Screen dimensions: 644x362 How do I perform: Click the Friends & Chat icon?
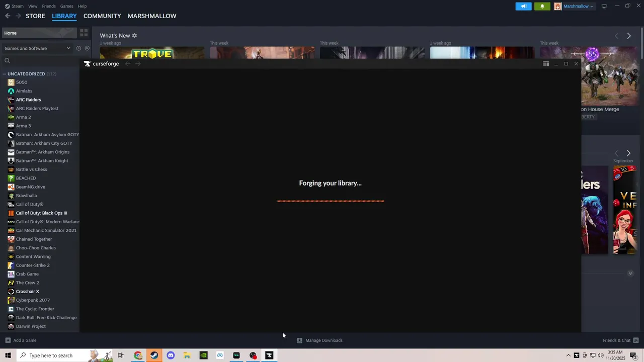point(636,340)
